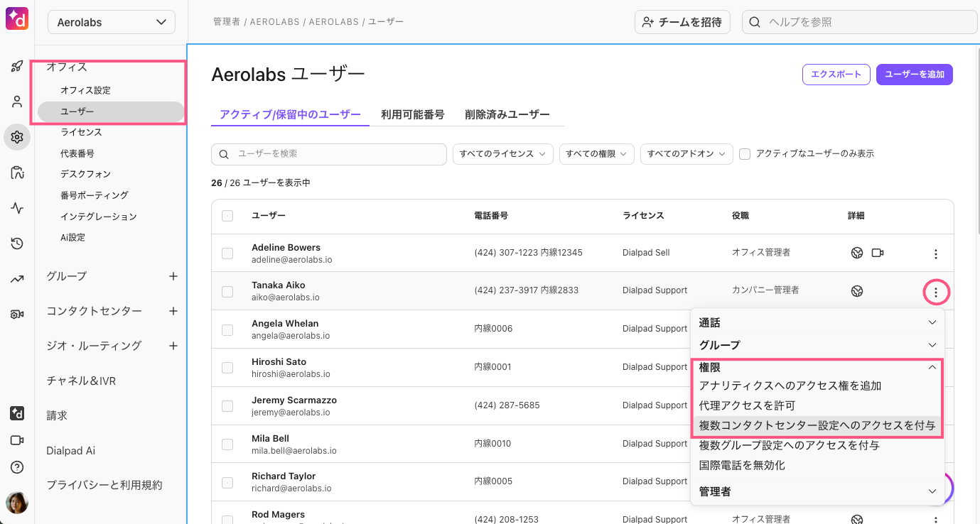
Task: Click the エクスポート button
Action: pos(836,75)
